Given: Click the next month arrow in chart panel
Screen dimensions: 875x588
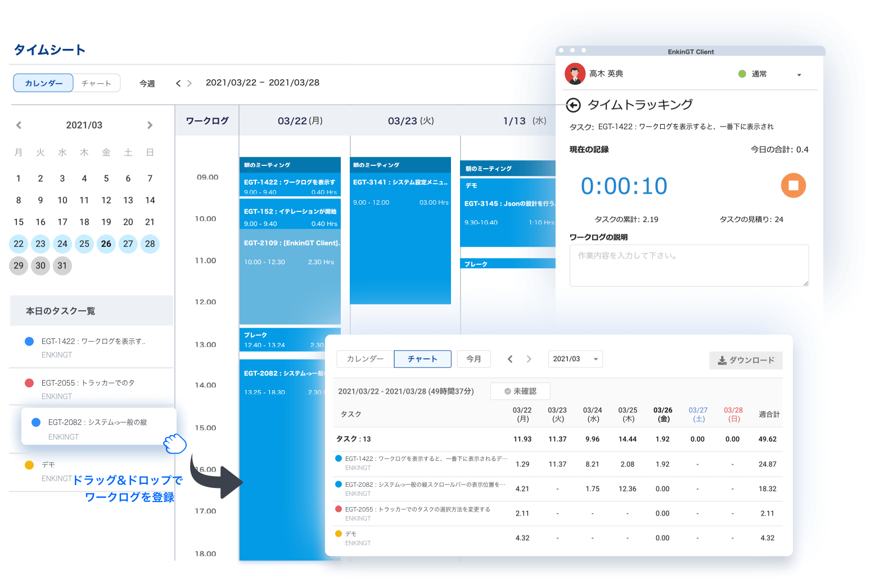Looking at the screenshot, I should [x=529, y=359].
